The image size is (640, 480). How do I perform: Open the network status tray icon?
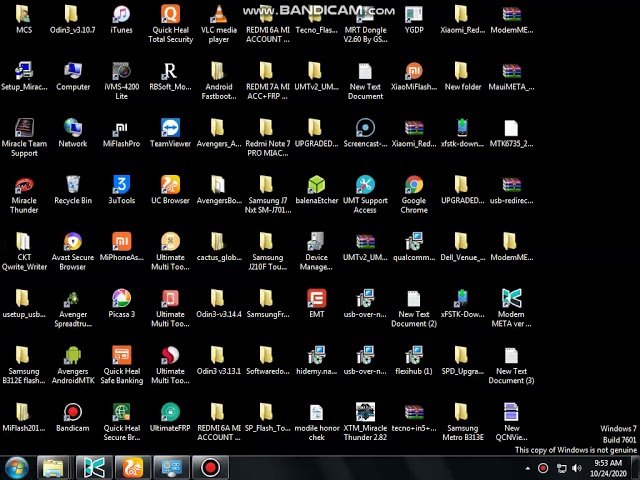tap(562, 469)
